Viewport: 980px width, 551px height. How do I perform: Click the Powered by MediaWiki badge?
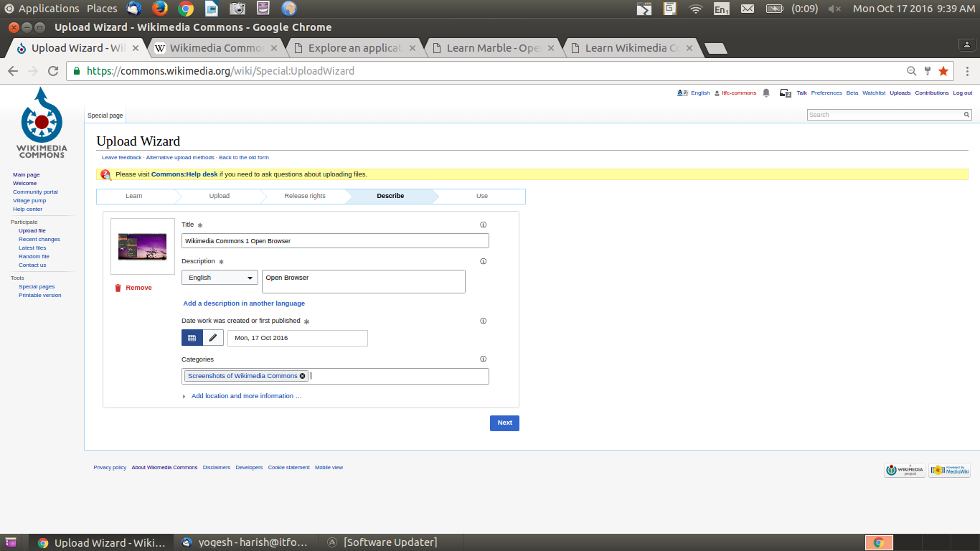coord(949,470)
